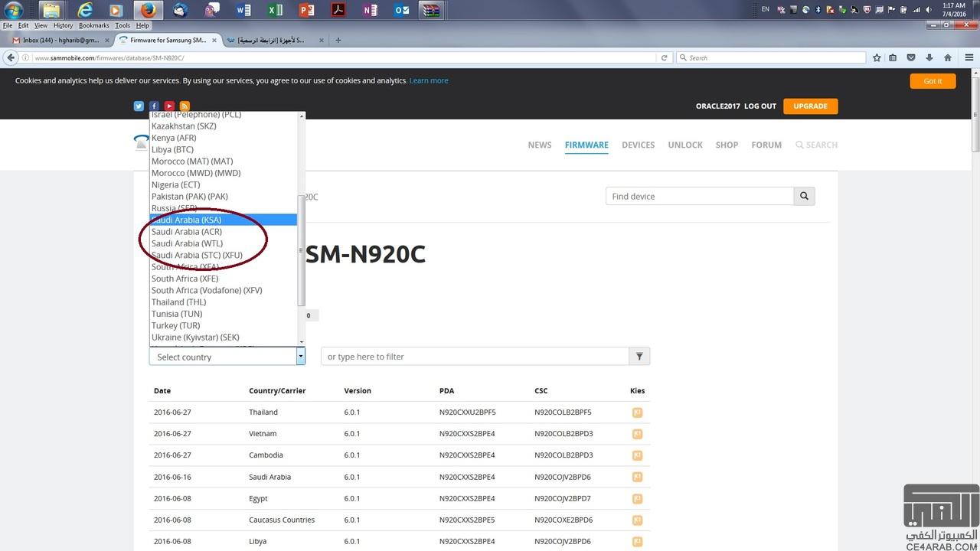Close the Gmail Inbox tab
This screenshot has height=551, width=980.
click(106, 40)
